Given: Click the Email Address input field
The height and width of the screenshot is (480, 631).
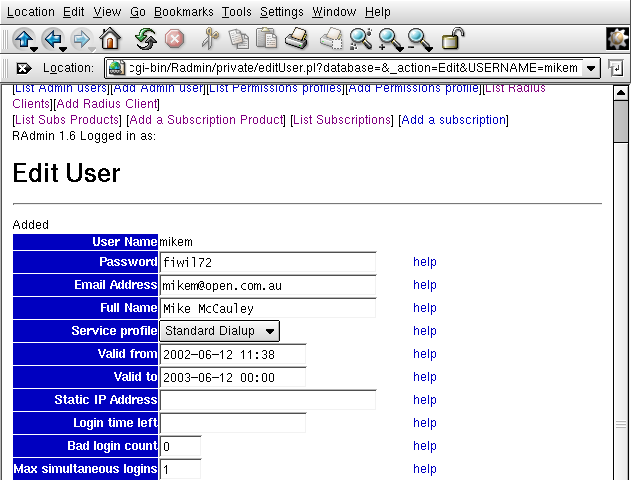Looking at the screenshot, I should [268, 286].
